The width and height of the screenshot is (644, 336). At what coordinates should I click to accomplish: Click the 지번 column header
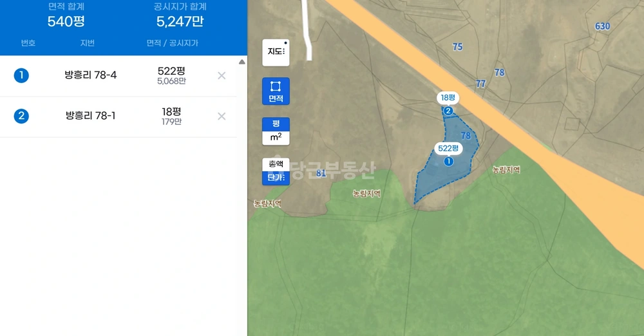tap(88, 43)
